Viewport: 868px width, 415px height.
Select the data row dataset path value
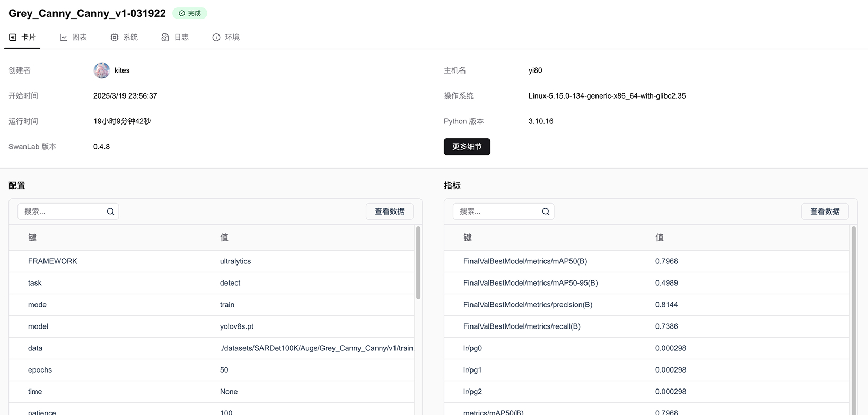click(x=317, y=348)
